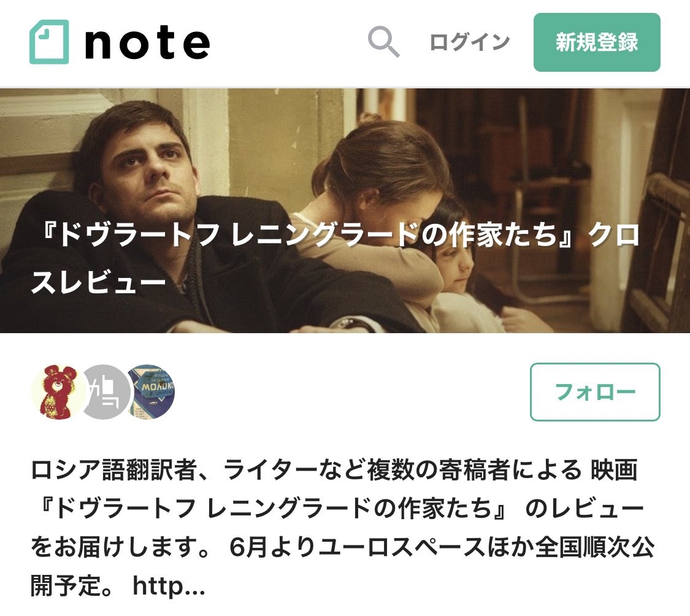Click the magazine title on the banner

click(x=335, y=258)
